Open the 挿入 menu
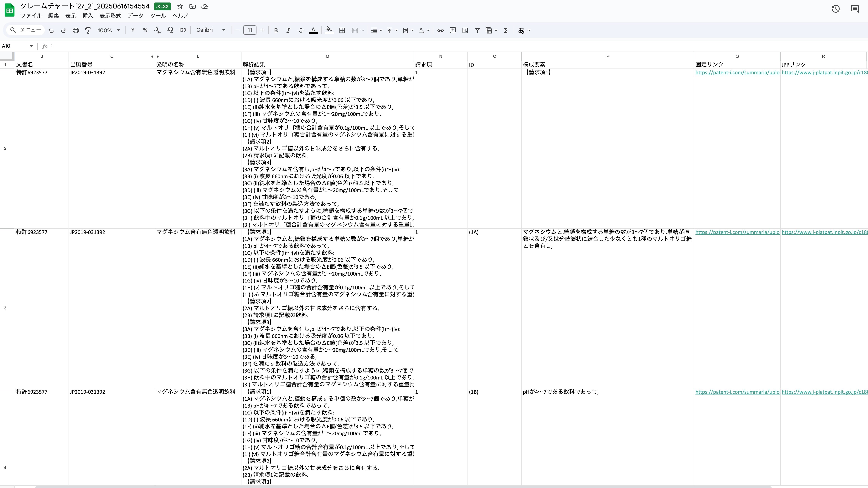The width and height of the screenshot is (868, 488). 88,16
